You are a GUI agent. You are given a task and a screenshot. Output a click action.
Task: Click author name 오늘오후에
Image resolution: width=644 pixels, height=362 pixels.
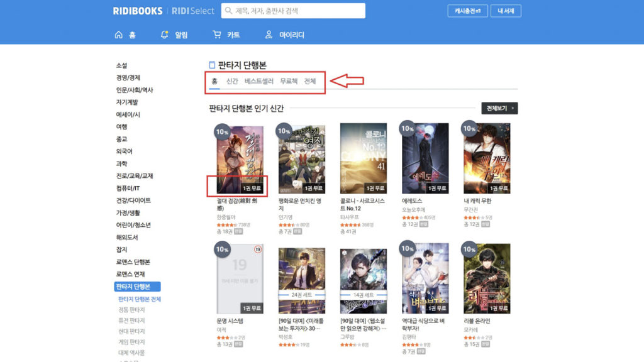(x=414, y=210)
